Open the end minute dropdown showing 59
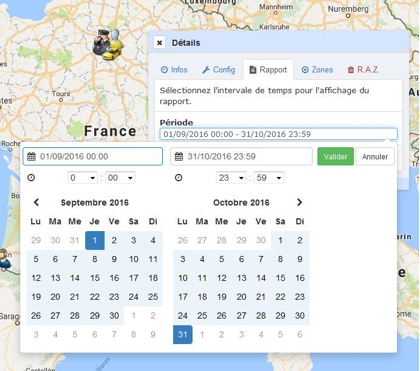This screenshot has width=420, height=371. pyautogui.click(x=269, y=178)
